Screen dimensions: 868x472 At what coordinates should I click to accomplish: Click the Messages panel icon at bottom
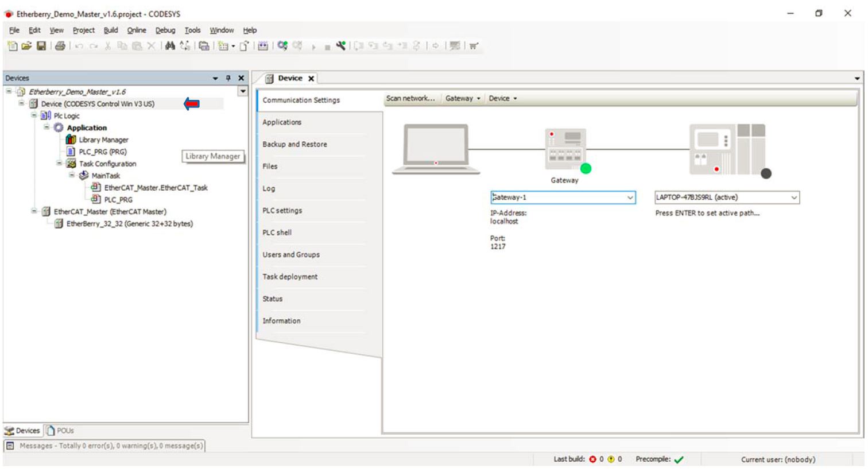[10, 446]
